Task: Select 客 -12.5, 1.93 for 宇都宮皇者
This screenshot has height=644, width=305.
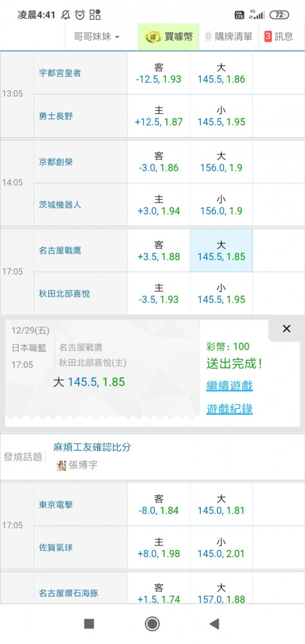Action: 159,73
